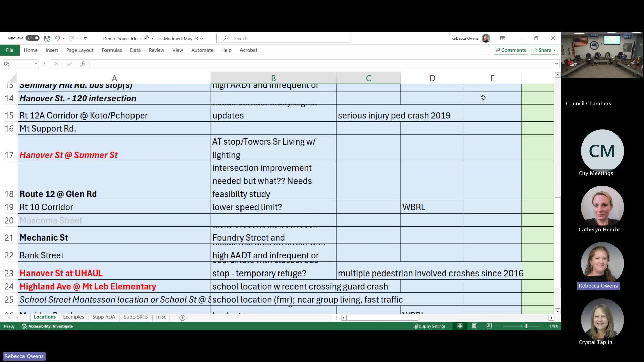Click the Insert Function fx icon
Screen dimensions: 644x362
pyautogui.click(x=83, y=64)
